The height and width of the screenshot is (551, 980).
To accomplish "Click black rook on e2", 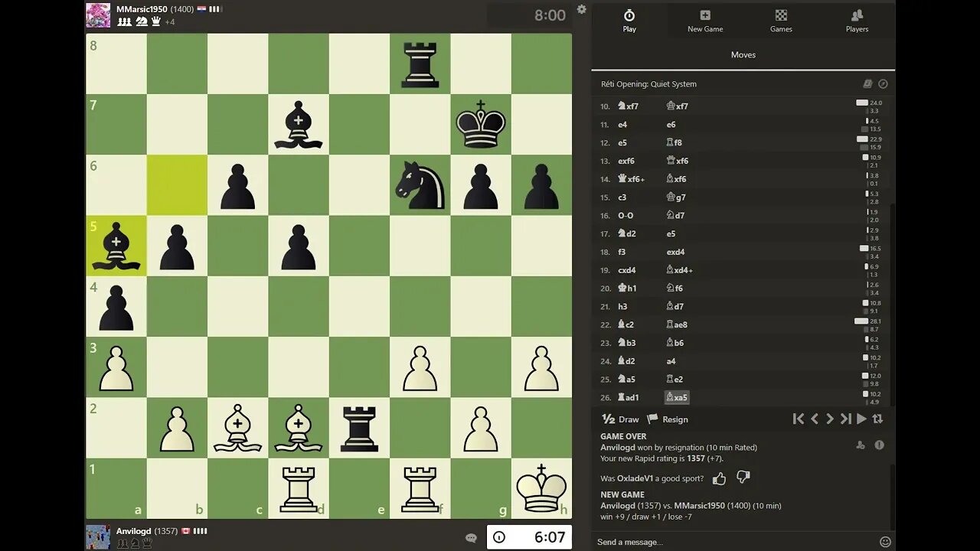I will coord(359,428).
